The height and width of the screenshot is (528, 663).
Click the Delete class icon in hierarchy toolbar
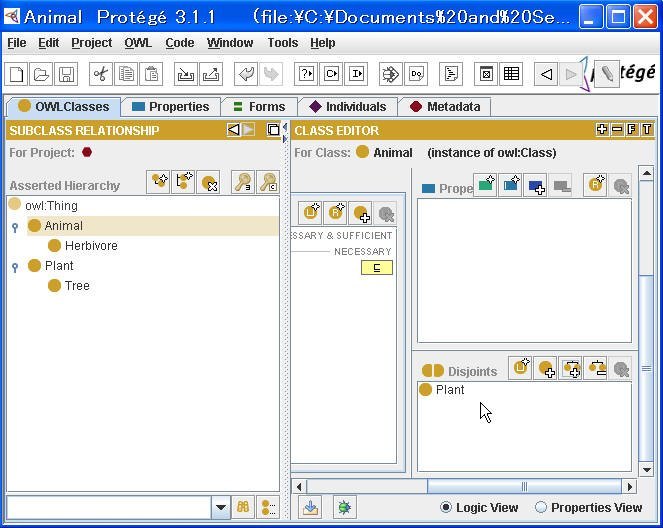click(x=208, y=182)
